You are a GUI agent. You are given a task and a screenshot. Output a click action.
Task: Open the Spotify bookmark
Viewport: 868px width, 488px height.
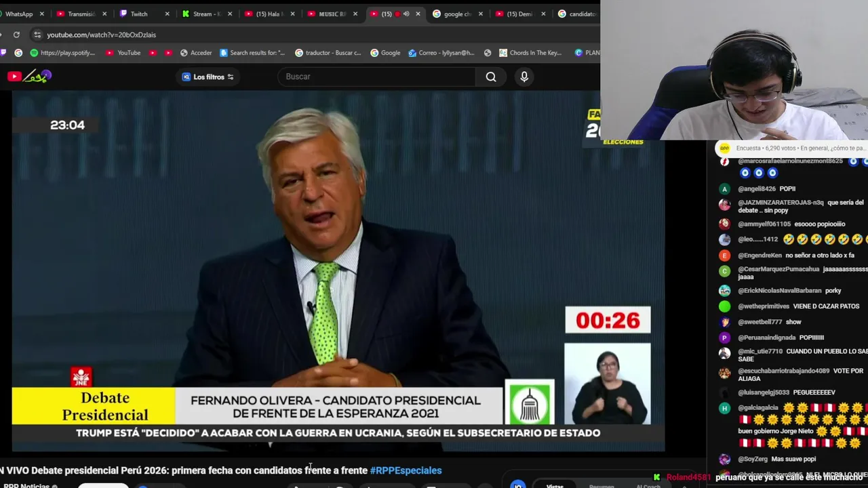pos(62,53)
